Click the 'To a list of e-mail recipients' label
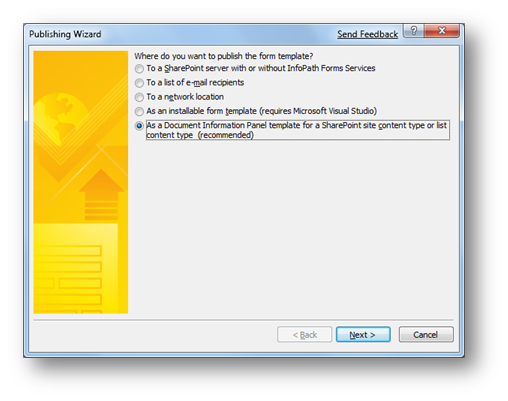This screenshot has width=508, height=401. click(195, 83)
